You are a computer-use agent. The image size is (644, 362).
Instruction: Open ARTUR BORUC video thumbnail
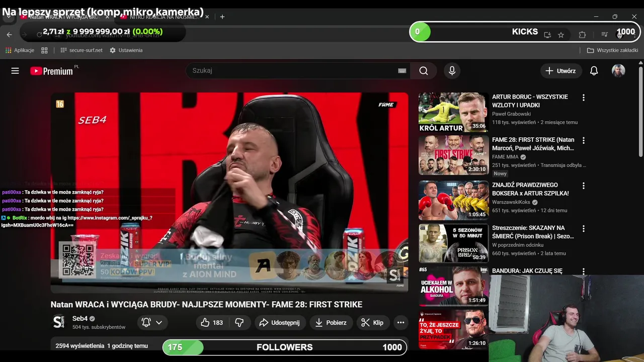pos(453,112)
